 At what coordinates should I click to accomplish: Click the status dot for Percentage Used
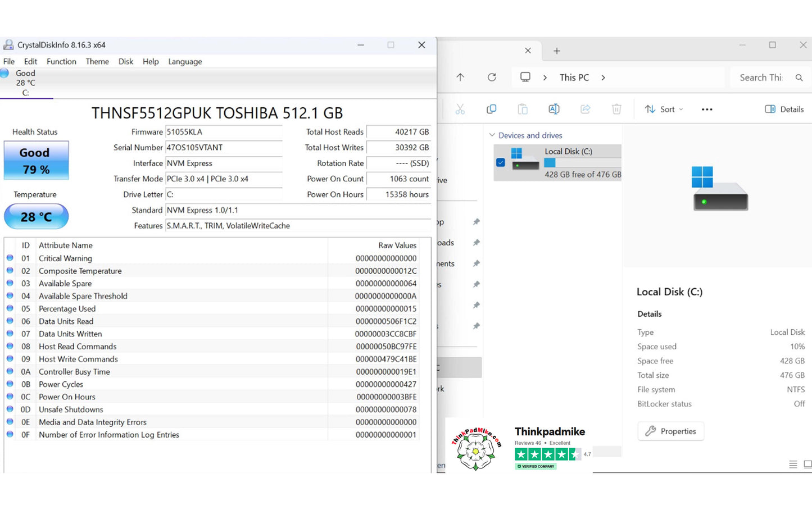click(10, 308)
